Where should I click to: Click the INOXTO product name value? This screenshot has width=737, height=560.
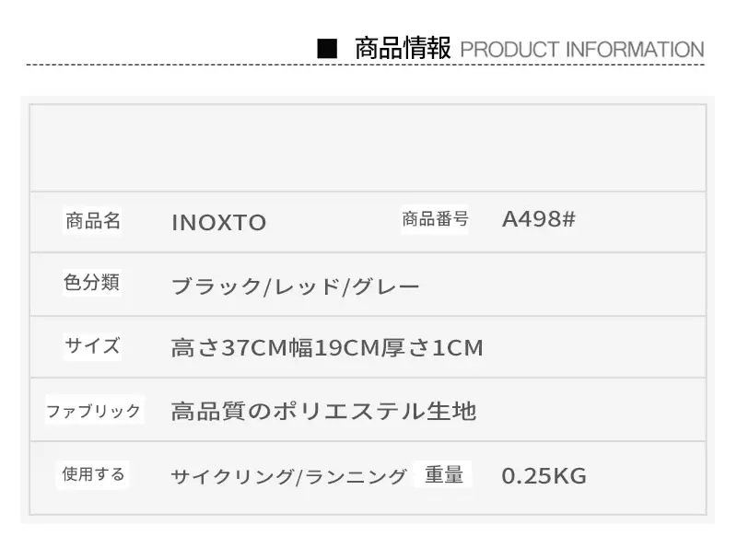[x=219, y=223]
